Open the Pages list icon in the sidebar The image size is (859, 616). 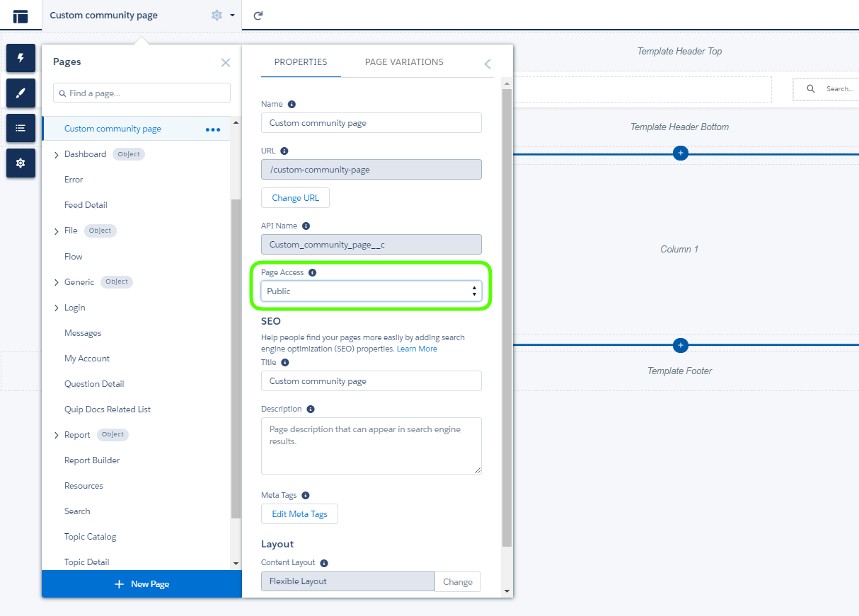point(21,128)
